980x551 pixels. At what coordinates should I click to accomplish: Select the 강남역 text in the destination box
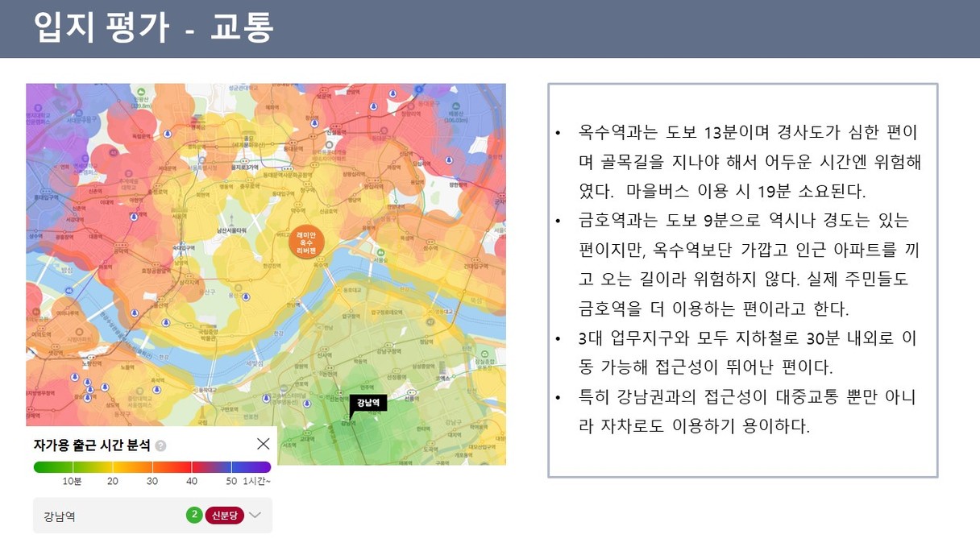click(60, 516)
